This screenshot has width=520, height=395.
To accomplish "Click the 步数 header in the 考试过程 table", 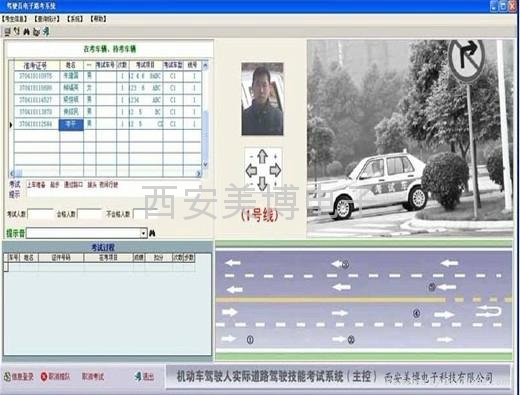I will tap(189, 258).
